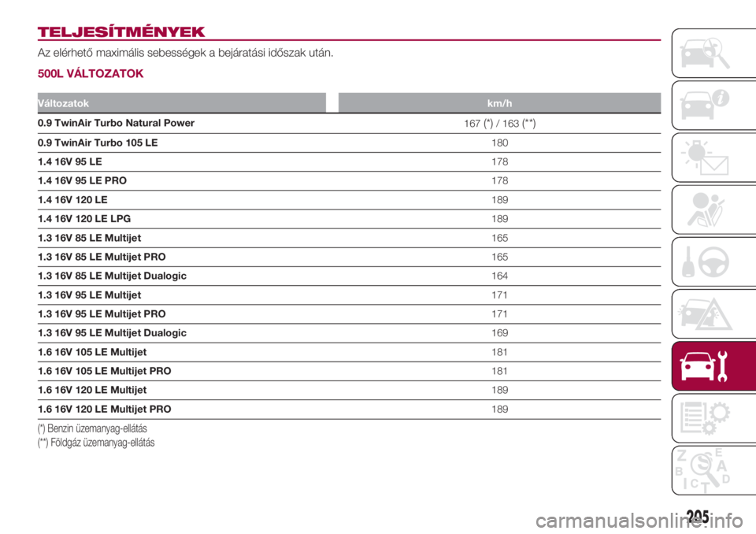Select row '1.3 16V 85 LE Multijet Dualogic'
This screenshot has width=756, height=534.
coord(349,276)
